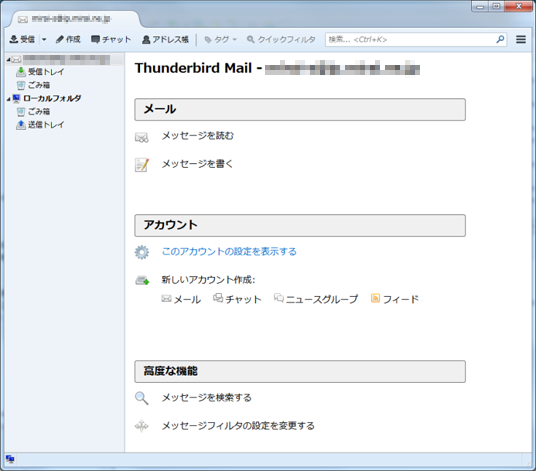
Task: Click the message filter icon
Action: pos(142,426)
